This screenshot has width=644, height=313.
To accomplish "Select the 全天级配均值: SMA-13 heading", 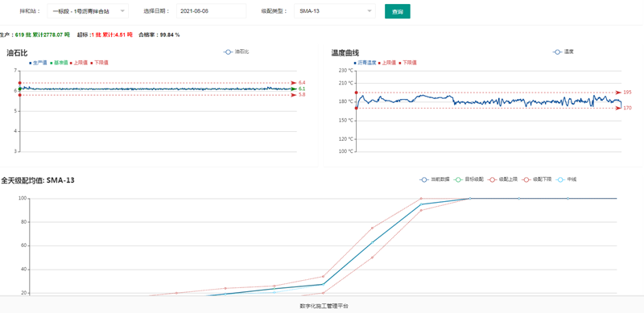I will click(37, 180).
